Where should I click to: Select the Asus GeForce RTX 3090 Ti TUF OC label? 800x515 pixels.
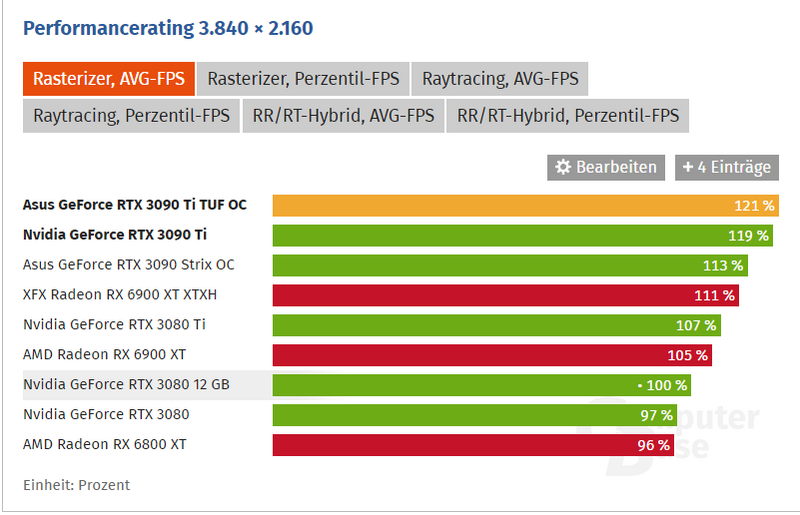tap(135, 205)
